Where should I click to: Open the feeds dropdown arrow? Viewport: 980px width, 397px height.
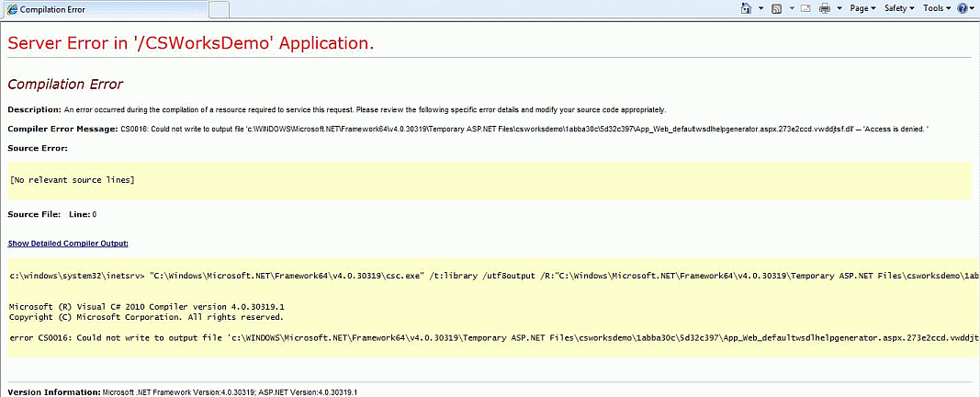(790, 8)
